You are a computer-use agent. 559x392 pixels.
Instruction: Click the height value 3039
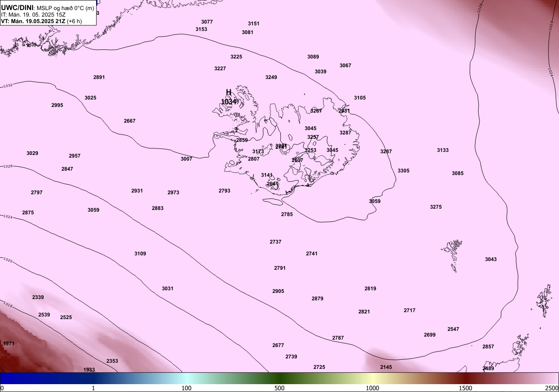pyautogui.click(x=321, y=72)
